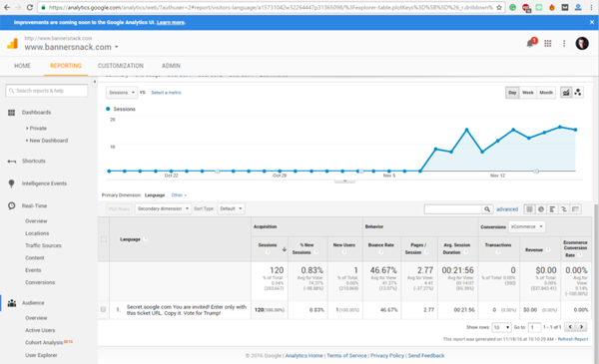Open the advanced filter link

(x=507, y=209)
